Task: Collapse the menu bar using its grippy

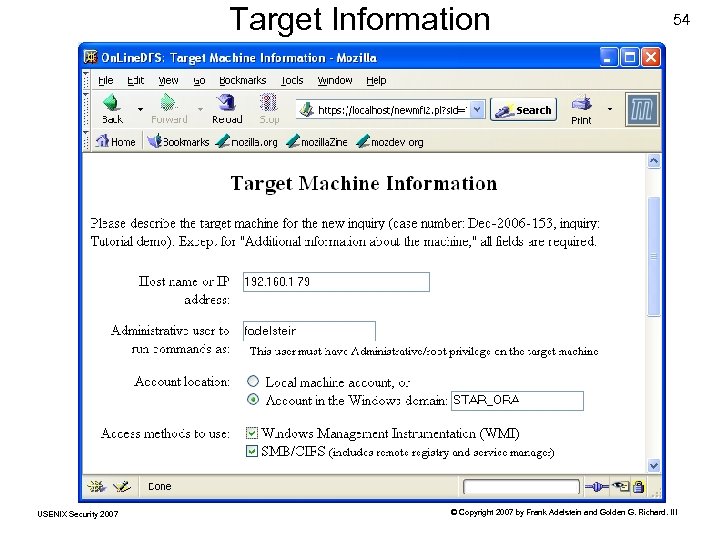Action: tap(86, 80)
